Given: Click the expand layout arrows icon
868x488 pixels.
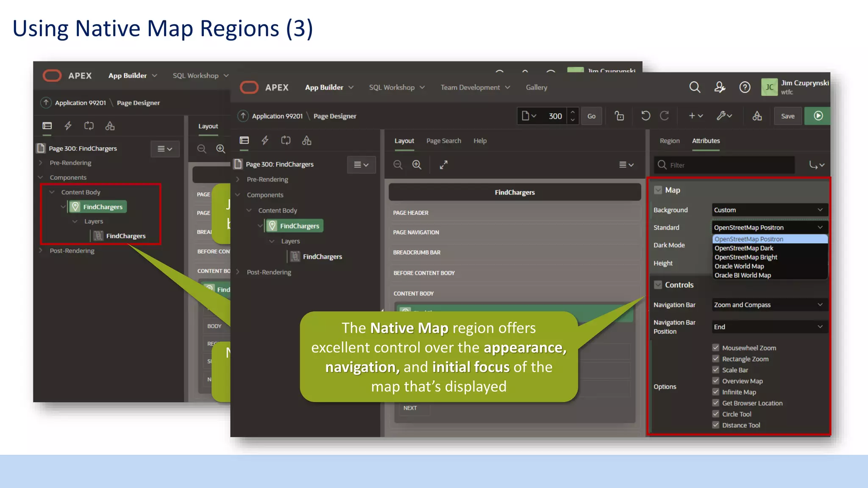Looking at the screenshot, I should click(x=444, y=165).
